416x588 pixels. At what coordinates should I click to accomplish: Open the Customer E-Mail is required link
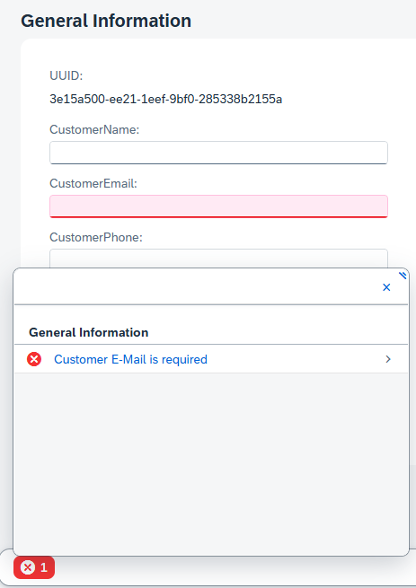click(x=131, y=359)
